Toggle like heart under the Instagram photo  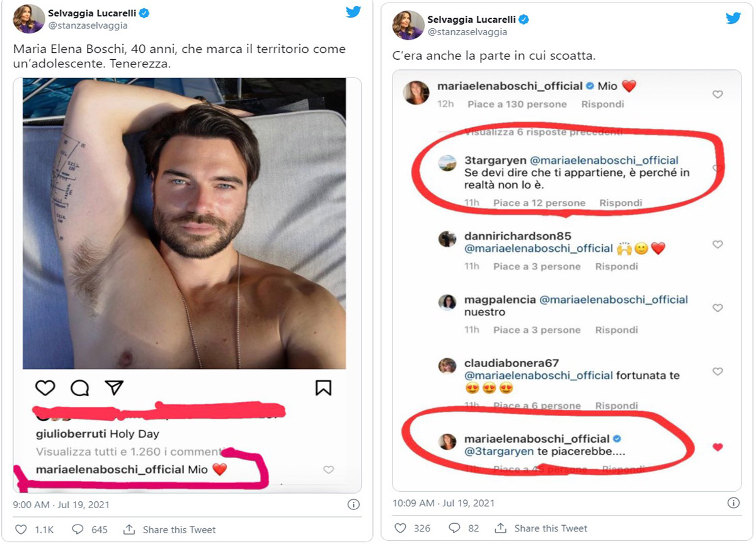click(45, 388)
